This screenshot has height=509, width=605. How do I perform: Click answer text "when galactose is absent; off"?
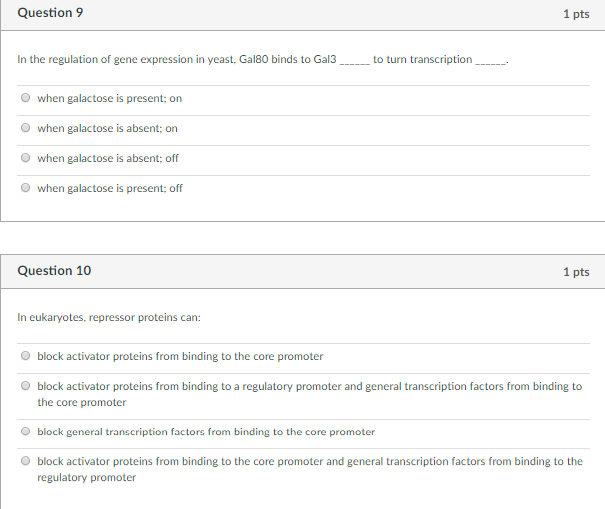click(108, 158)
